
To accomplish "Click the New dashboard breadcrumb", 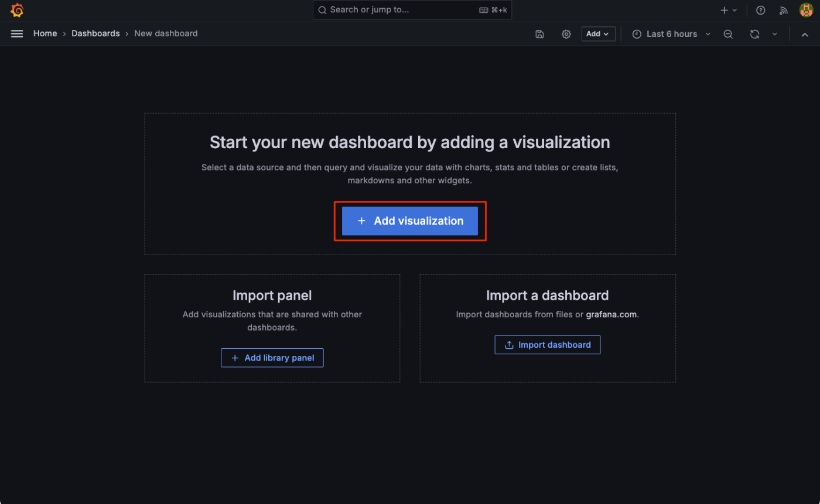I will tap(166, 34).
